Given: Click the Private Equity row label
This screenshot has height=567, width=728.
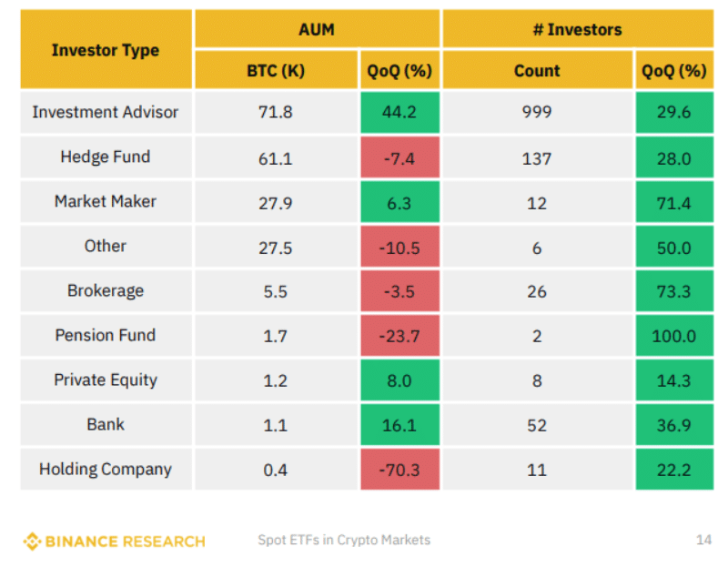Looking at the screenshot, I should coord(106,380).
